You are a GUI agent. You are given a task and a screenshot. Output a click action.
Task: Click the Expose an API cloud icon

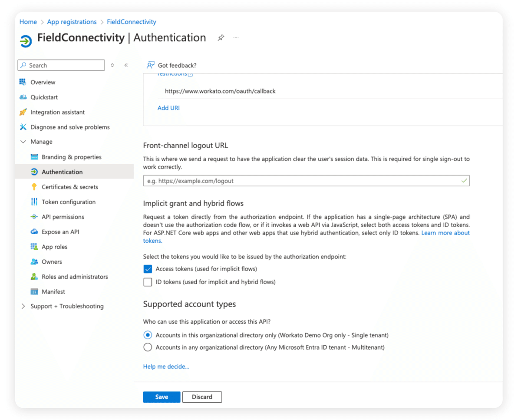[x=34, y=231]
